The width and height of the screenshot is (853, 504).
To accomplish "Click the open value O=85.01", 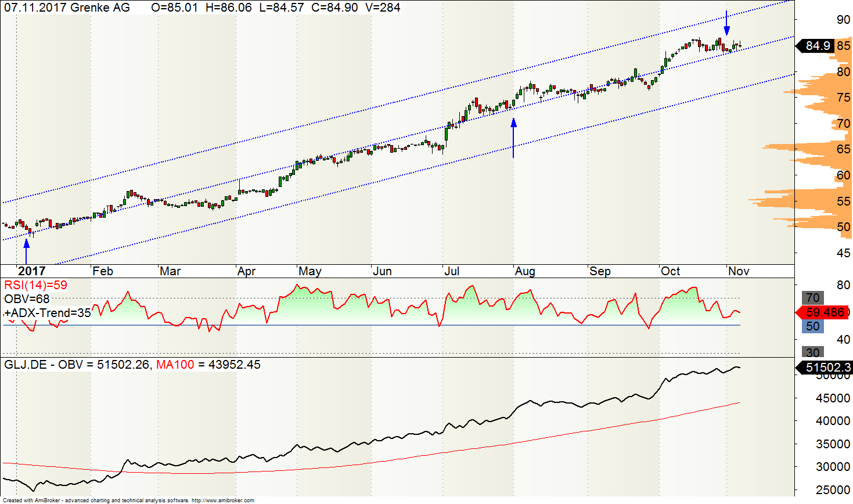I will pos(174,8).
